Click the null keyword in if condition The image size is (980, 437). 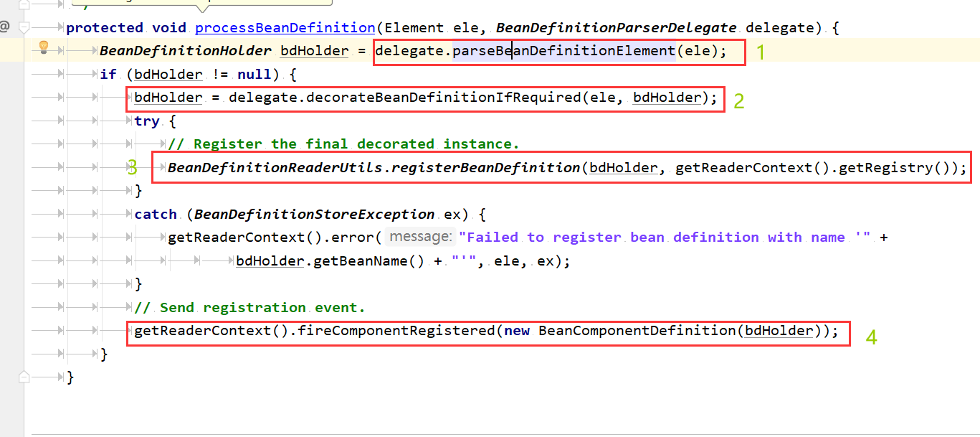(254, 75)
